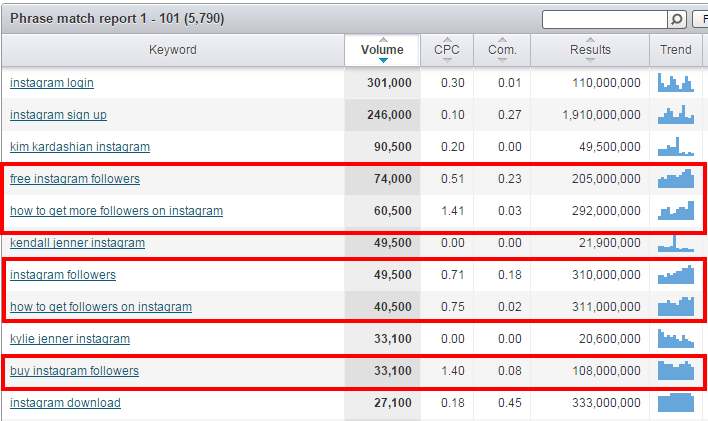
Task: Open 'free instagram followers' keyword link
Action: 75,179
